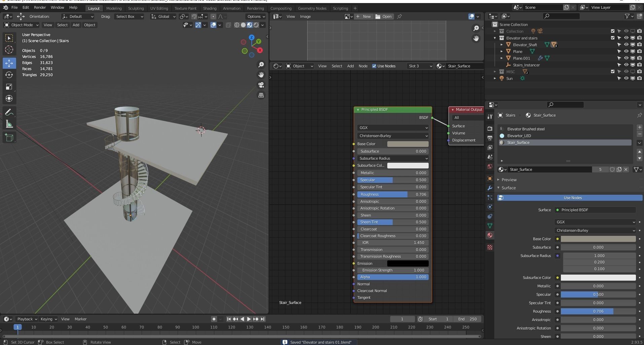Click the Open image button
This screenshot has height=345, width=644.
coord(384,17)
